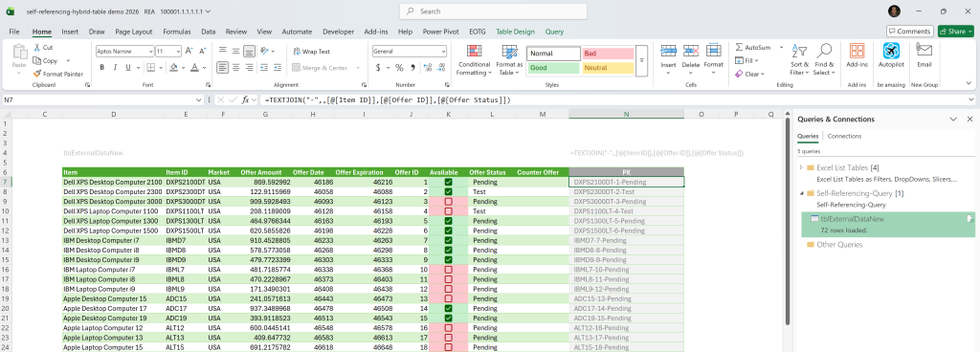Apply Bold formatting
This screenshot has height=352, width=980.
coord(101,67)
